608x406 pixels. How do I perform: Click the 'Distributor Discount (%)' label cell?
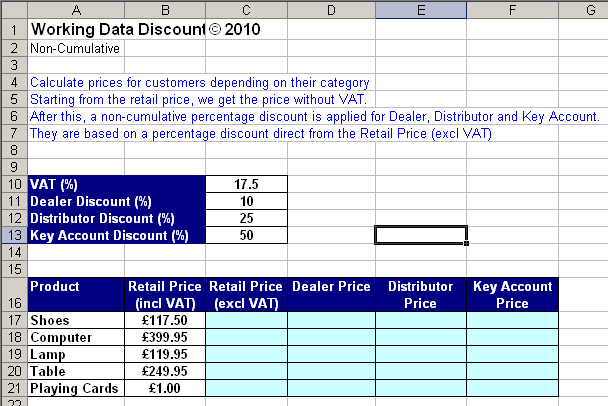point(117,218)
